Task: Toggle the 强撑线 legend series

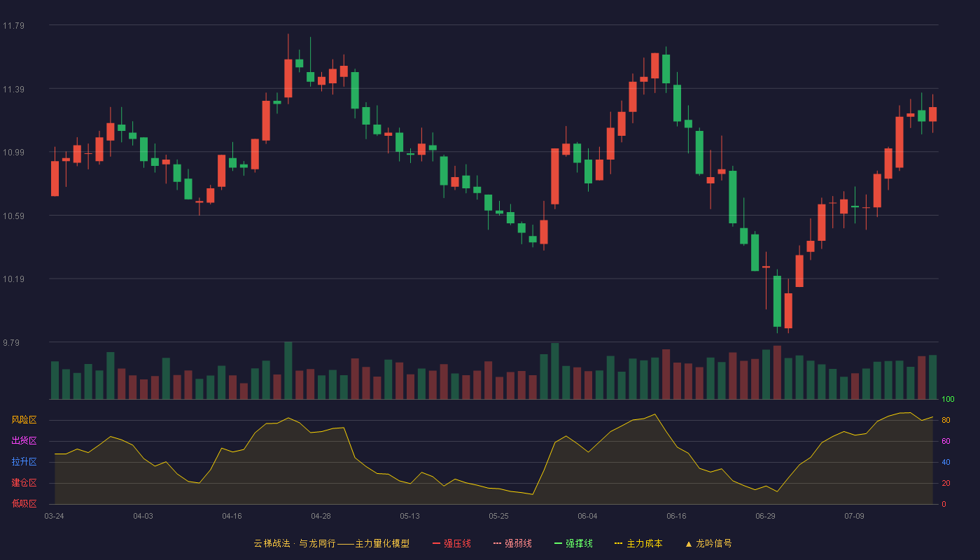Action: click(x=573, y=543)
